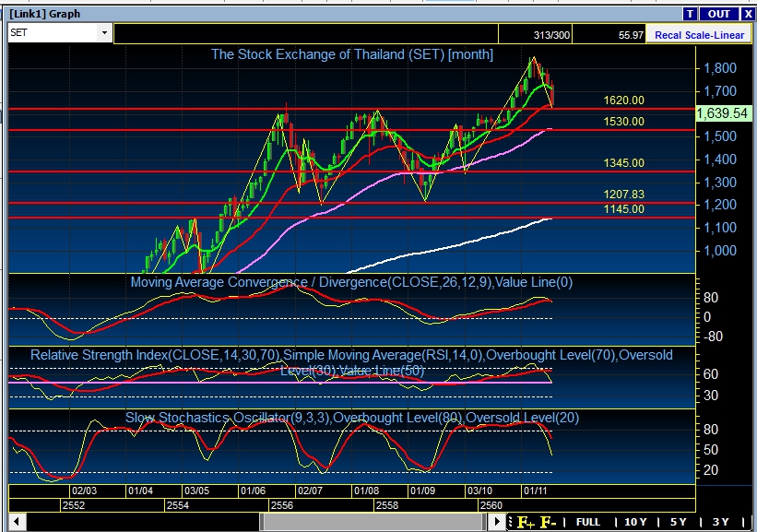Click the chart title Stock Exchange of Thailand
The height and width of the screenshot is (532, 757).
point(352,54)
